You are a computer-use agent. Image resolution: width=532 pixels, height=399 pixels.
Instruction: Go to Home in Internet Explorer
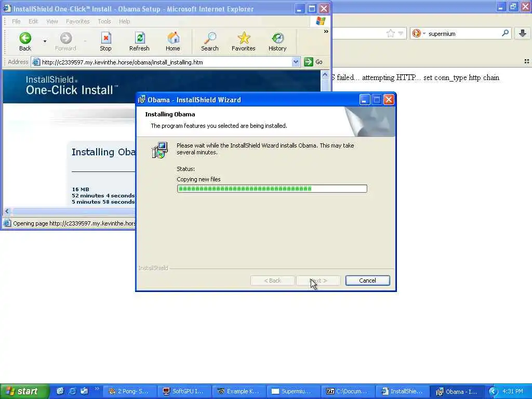point(172,42)
